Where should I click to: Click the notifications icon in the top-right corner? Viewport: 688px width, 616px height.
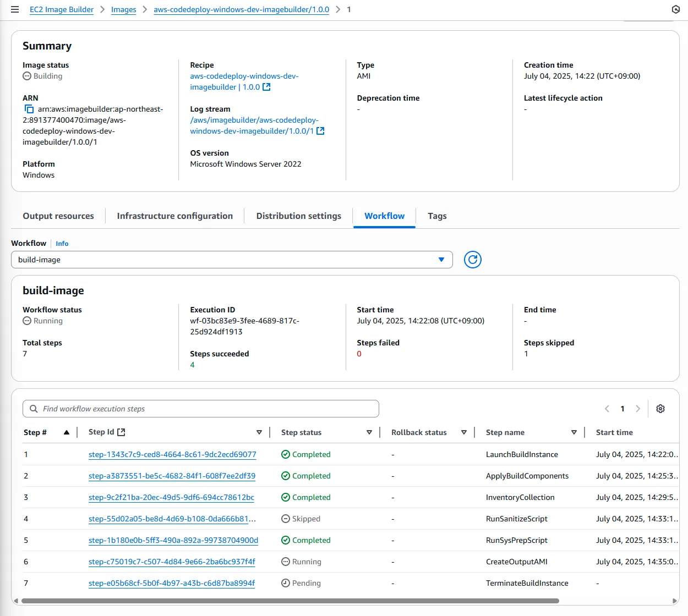pos(676,9)
